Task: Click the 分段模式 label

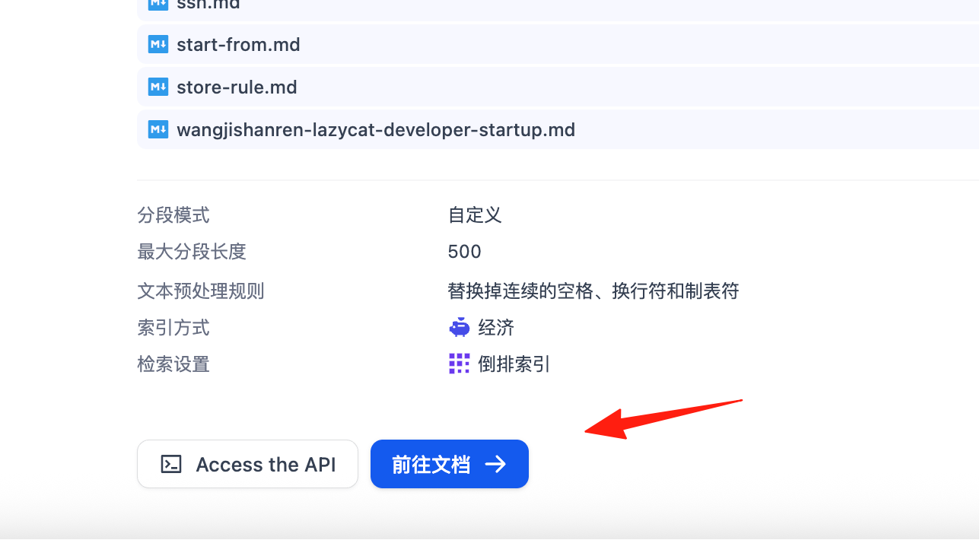Action: point(173,215)
